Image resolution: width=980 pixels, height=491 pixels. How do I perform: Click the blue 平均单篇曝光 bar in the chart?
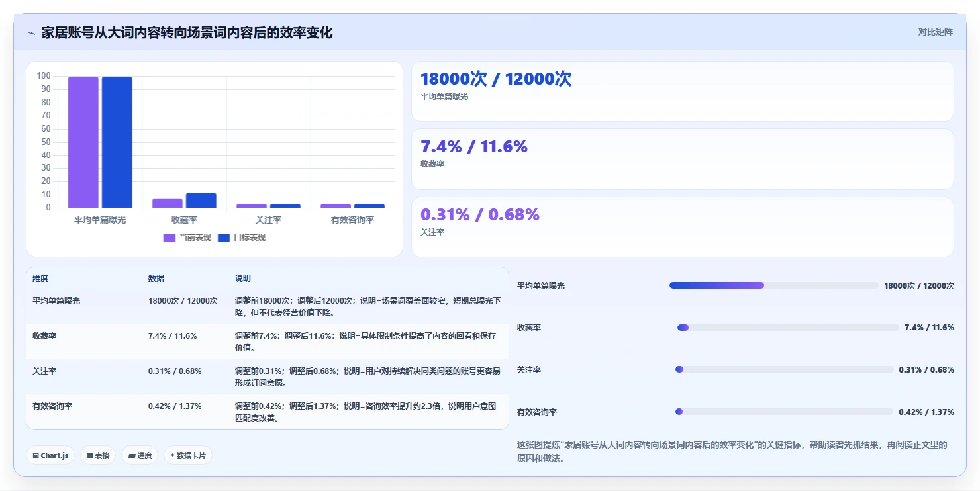click(117, 142)
